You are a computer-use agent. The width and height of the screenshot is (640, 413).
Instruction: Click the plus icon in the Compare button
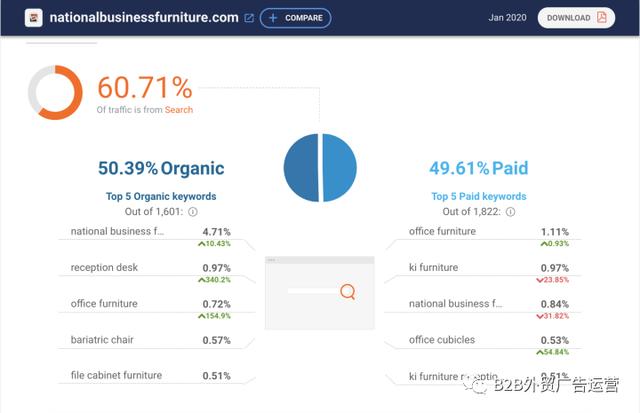[273, 18]
